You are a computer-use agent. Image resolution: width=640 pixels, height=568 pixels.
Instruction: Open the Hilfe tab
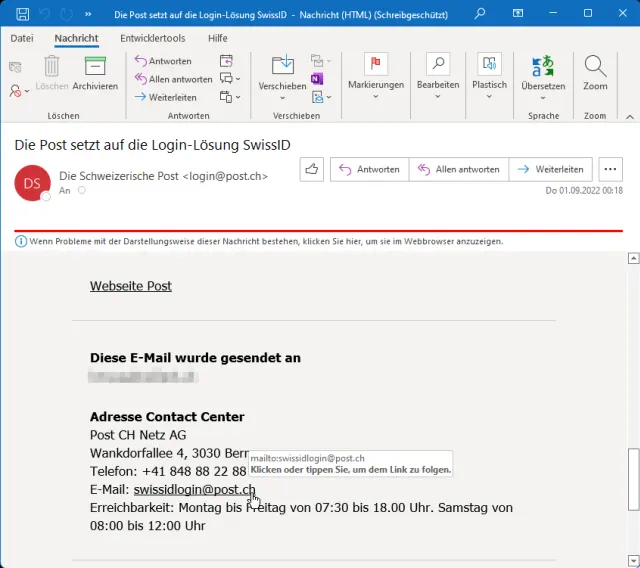point(218,38)
